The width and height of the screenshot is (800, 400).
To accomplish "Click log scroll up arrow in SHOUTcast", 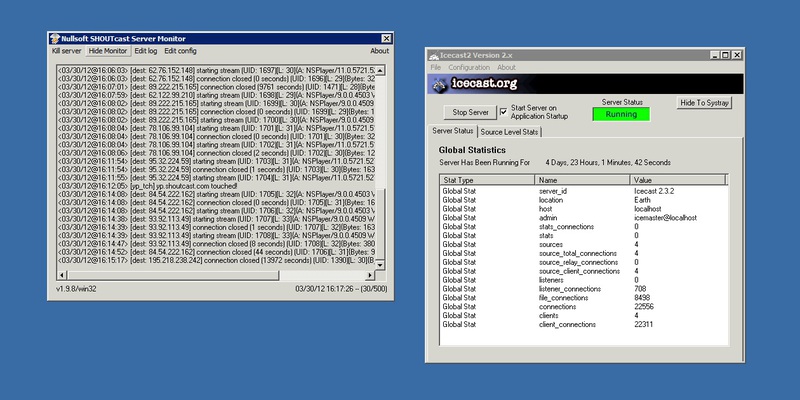I will (x=380, y=70).
